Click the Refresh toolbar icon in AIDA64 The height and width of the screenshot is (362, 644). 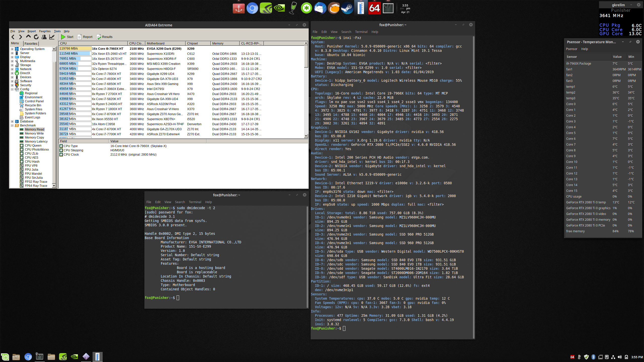click(36, 37)
